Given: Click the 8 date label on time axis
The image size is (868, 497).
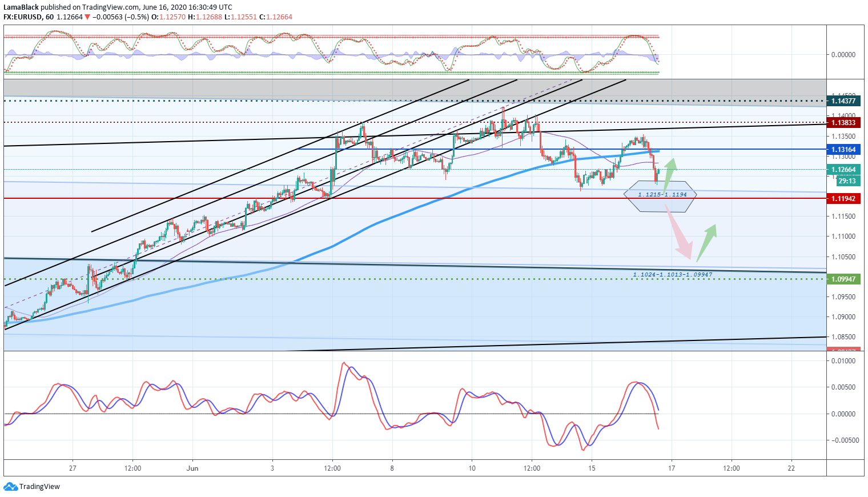Looking at the screenshot, I should click(x=392, y=468).
